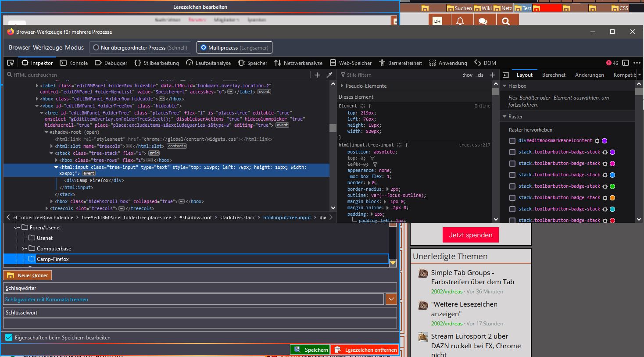Viewport: 644px width, 357px height.
Task: Open the Schlagwörter dropdown arrow
Action: [x=391, y=299]
